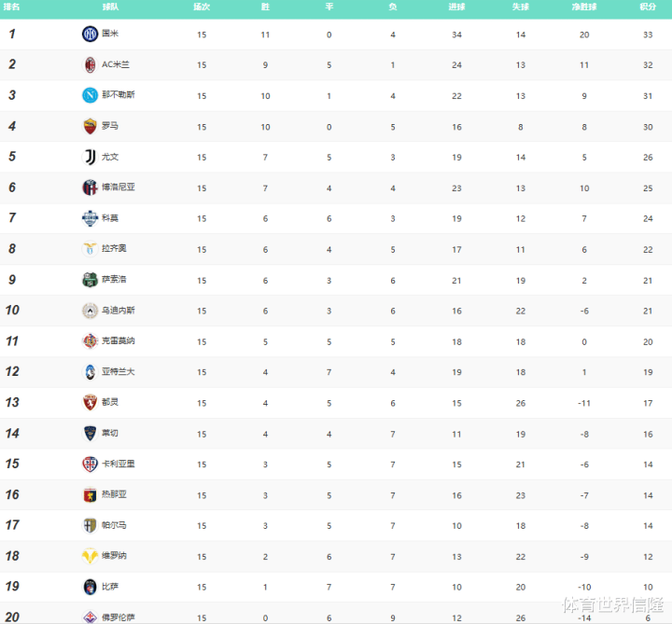The width and height of the screenshot is (672, 624).
Task: Open the 乌迪内斯 (Udinese) team link
Action: (118, 311)
